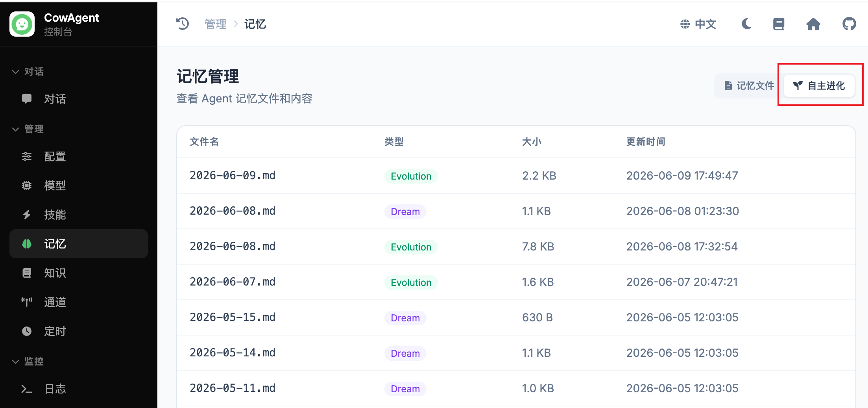Viewport: 868px width, 408px height.
Task: Click timestamp 2026-06-08 01:23:30
Action: 683,211
